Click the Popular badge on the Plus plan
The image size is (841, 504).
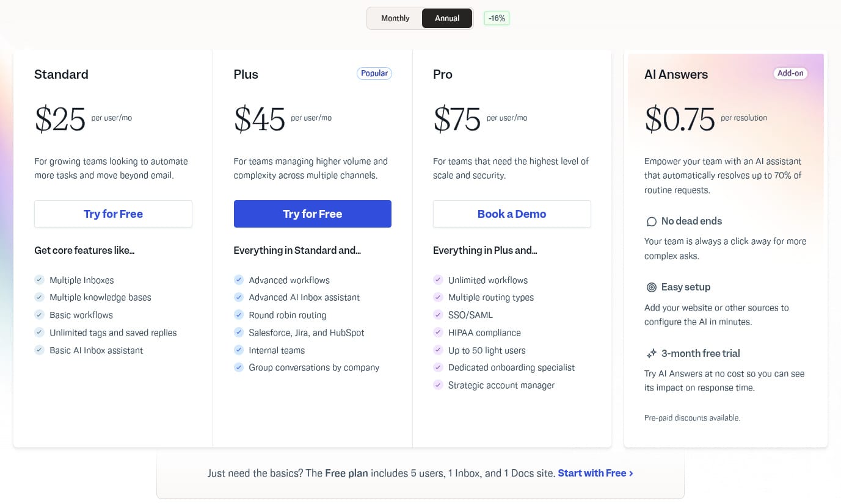(374, 73)
